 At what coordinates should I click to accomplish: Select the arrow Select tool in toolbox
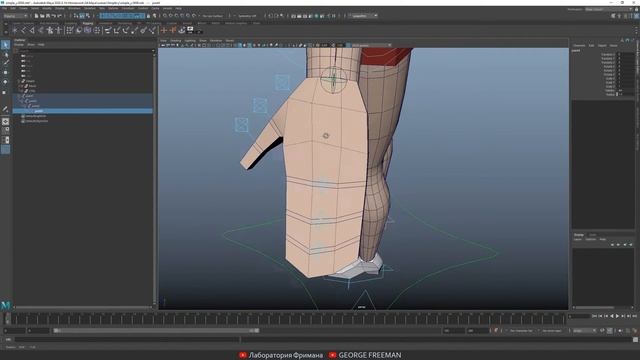pos(5,44)
